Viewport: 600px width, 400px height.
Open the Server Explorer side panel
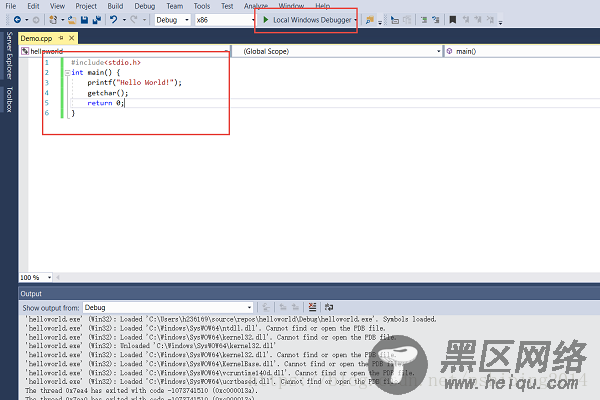tap(9, 56)
